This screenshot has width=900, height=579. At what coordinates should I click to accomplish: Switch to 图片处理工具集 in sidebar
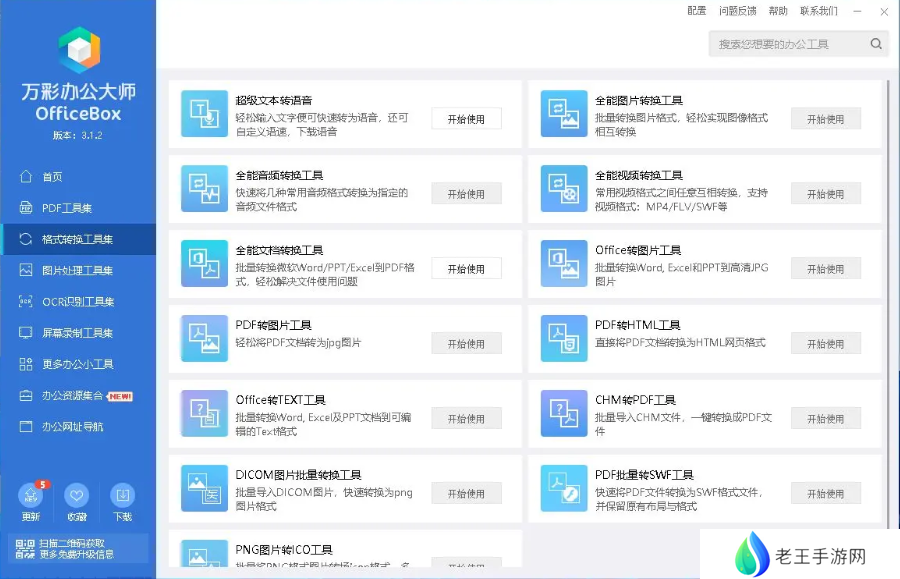point(76,270)
